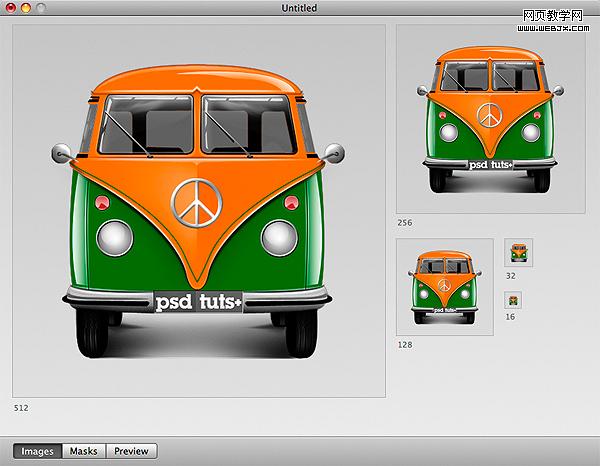Open the Preview tab
Viewport: 600px width, 466px height.
(131, 451)
